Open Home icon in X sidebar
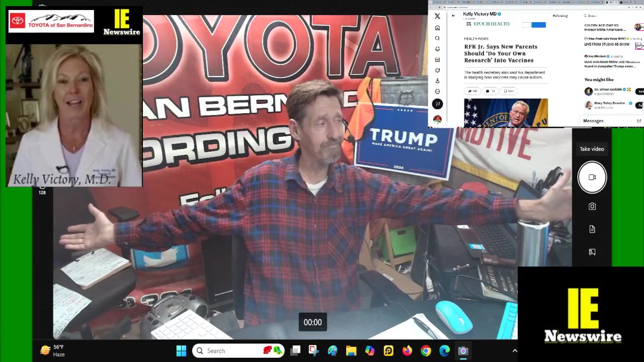The image size is (644, 362). [437, 28]
